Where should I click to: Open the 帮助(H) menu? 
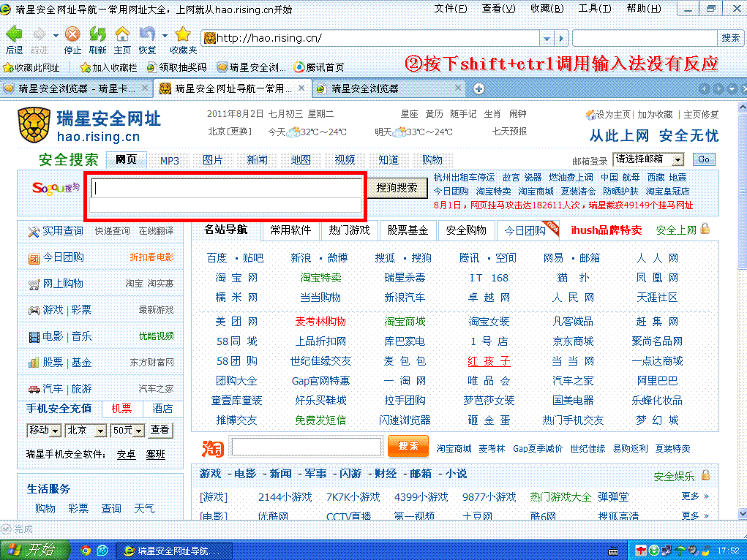click(x=644, y=9)
